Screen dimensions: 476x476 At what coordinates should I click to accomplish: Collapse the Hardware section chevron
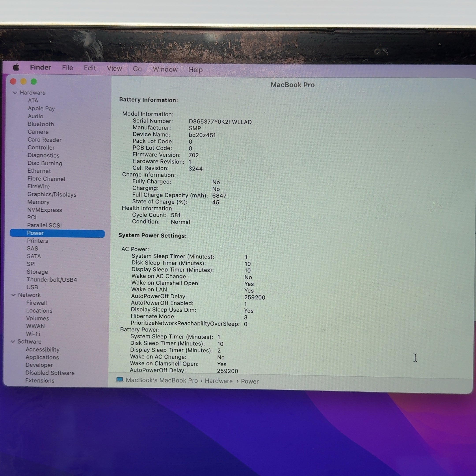coord(15,93)
